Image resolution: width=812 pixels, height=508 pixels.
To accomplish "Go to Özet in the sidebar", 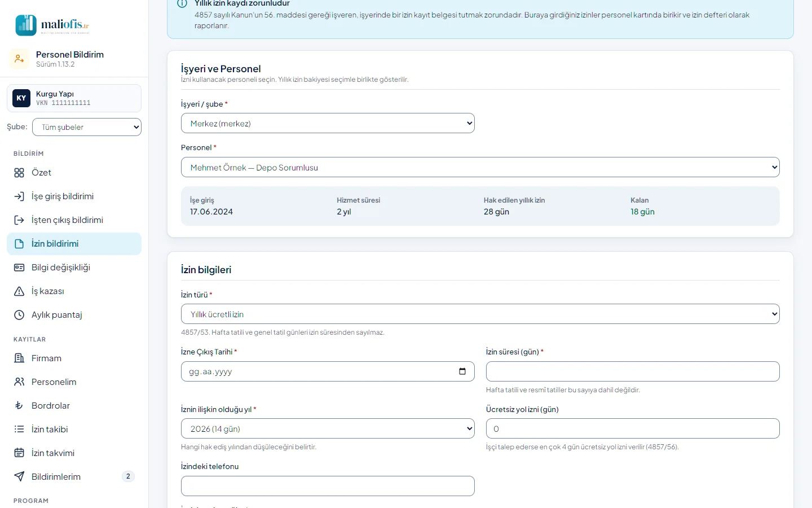I will click(74, 173).
